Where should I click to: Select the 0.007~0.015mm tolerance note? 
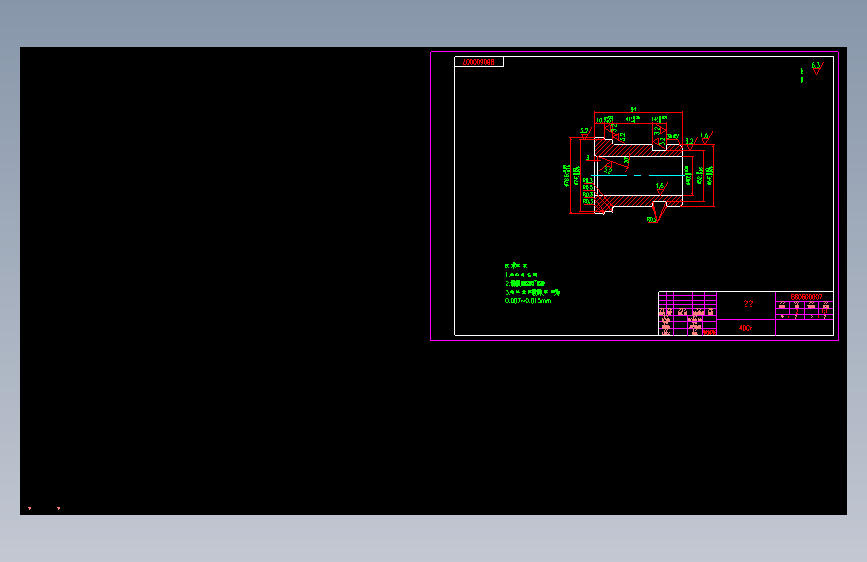coord(527,301)
